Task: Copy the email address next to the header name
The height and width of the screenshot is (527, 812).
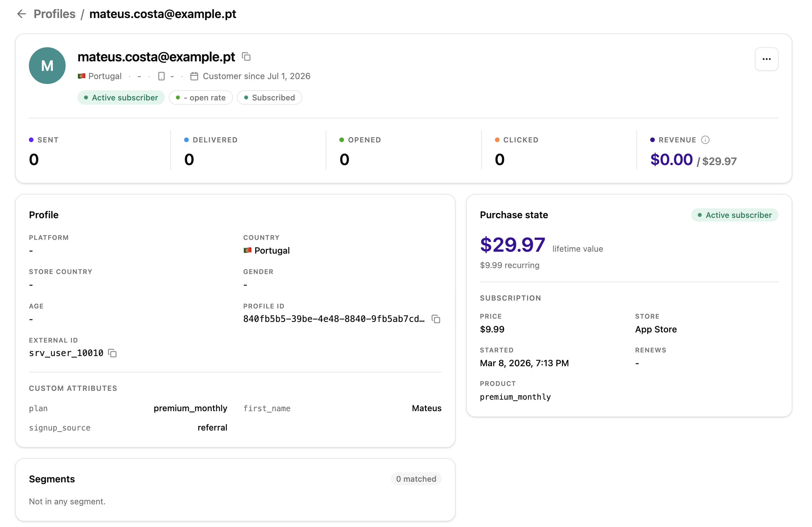Action: point(246,57)
